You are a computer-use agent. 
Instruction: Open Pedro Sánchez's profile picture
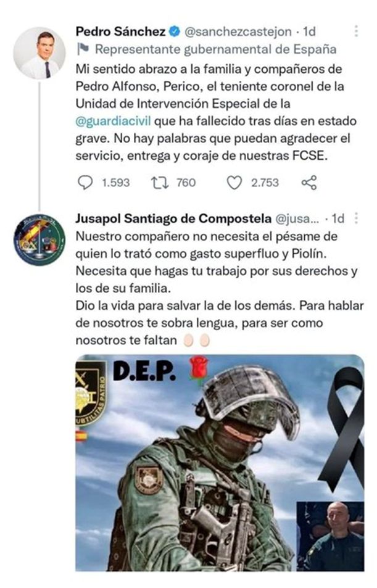[x=39, y=53]
